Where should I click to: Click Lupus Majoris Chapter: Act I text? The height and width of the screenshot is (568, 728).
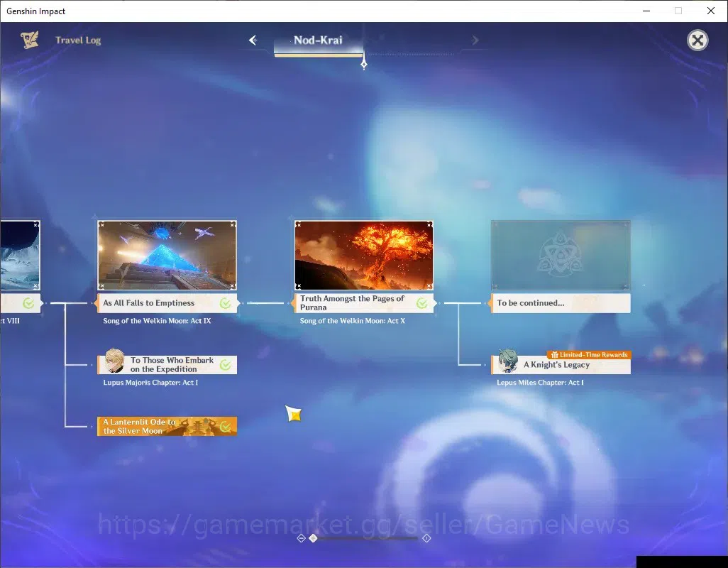tap(150, 383)
